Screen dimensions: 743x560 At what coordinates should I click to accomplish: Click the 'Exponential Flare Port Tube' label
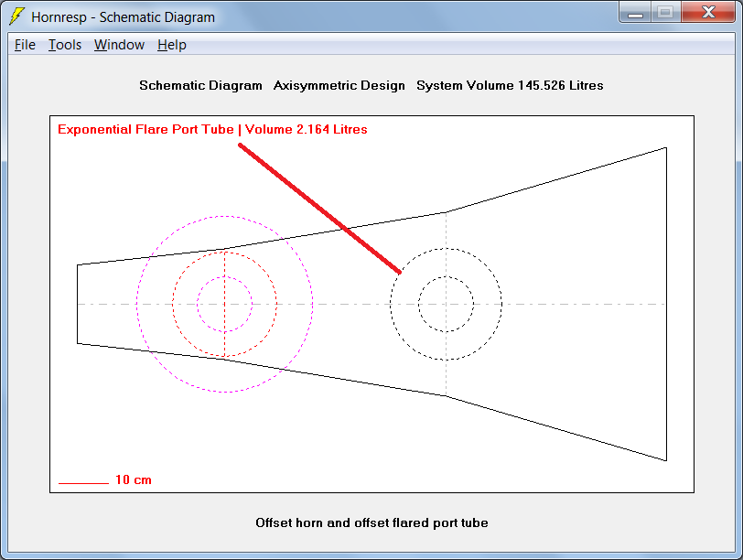[146, 129]
